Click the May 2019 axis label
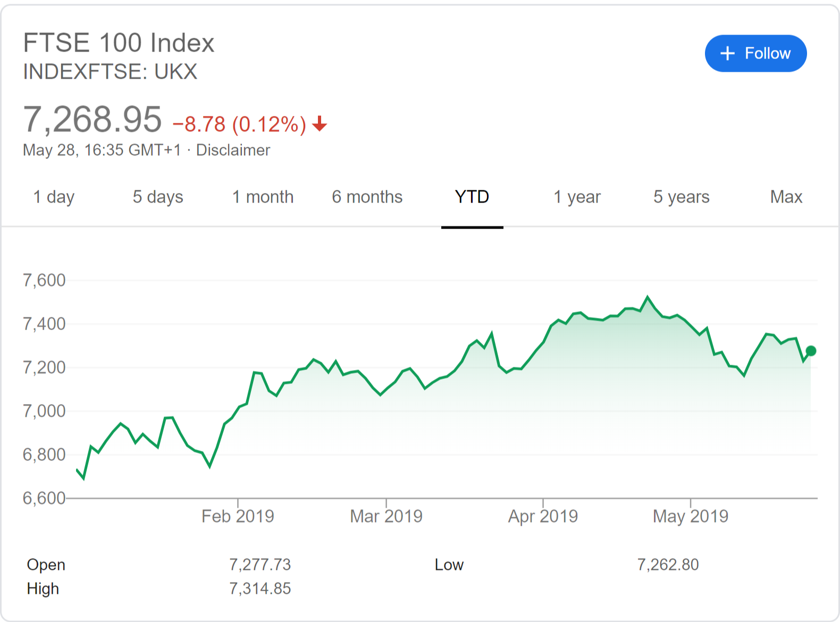This screenshot has height=622, width=840. (x=691, y=516)
